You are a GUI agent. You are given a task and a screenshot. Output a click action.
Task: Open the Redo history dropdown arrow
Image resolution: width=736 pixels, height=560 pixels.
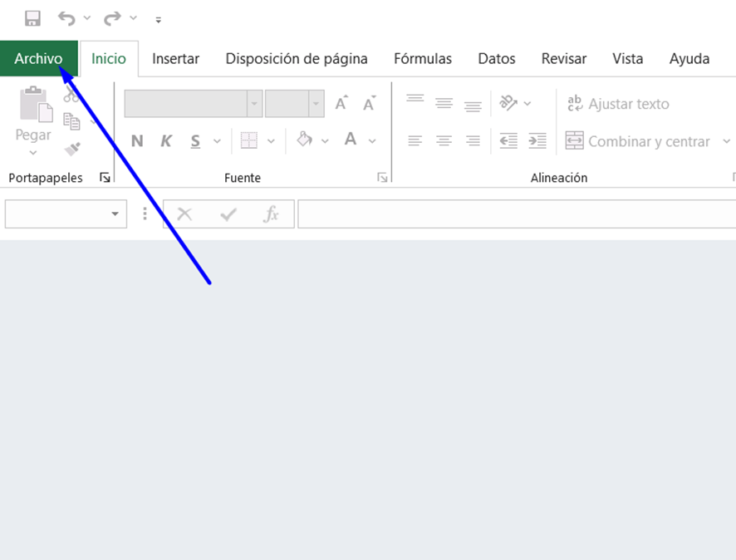click(x=133, y=17)
